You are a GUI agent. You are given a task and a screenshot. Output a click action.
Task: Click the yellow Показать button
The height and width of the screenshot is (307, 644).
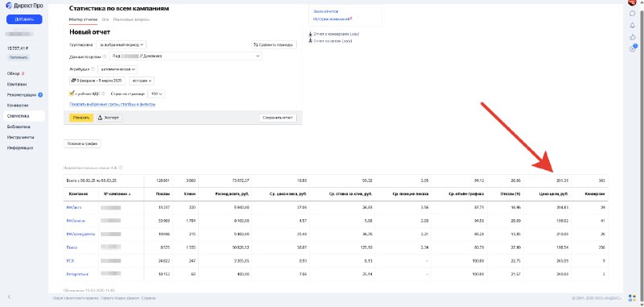click(x=81, y=118)
